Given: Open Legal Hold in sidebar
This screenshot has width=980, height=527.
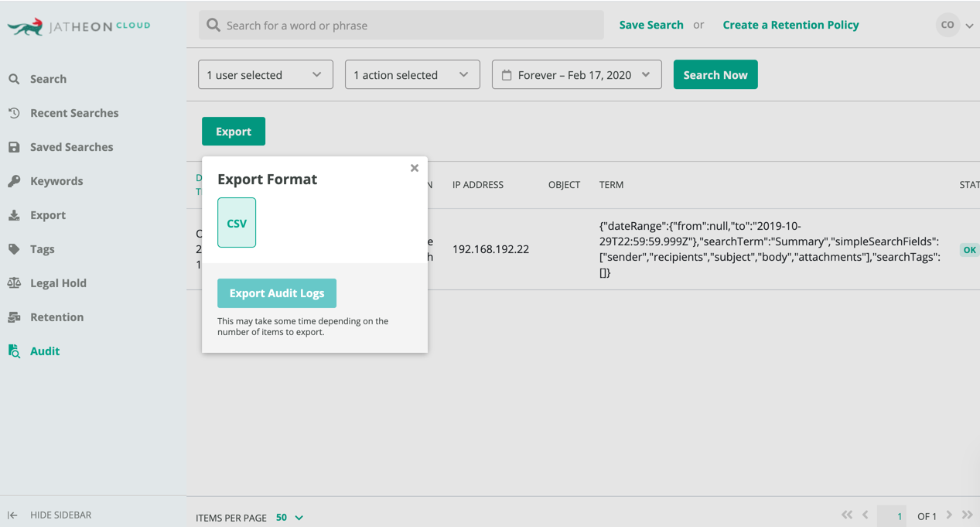Looking at the screenshot, I should tap(58, 283).
